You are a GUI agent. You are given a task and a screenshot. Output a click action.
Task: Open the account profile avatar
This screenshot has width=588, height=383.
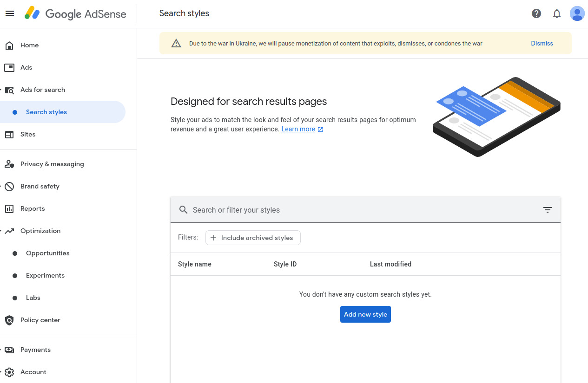pos(577,13)
